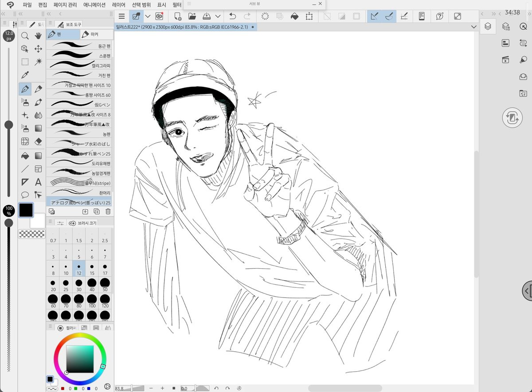This screenshot has width=532, height=392.
Task: Select the Text tool
Action: click(x=38, y=182)
